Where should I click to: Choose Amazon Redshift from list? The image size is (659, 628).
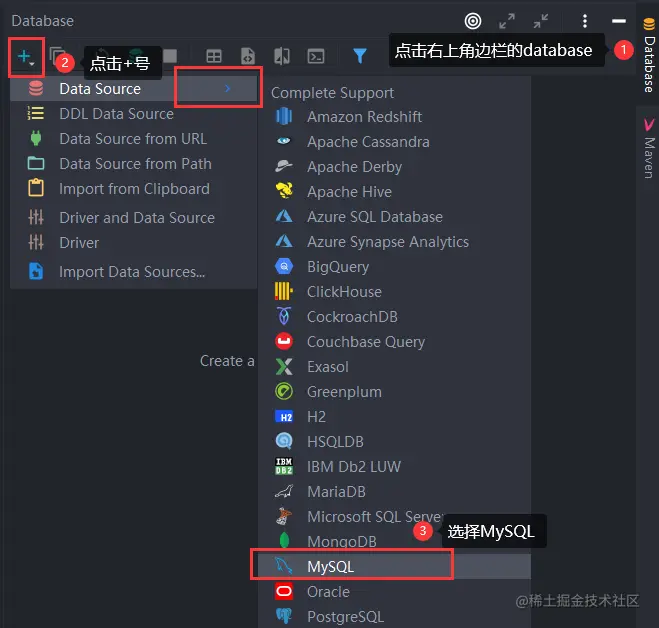pos(394,116)
